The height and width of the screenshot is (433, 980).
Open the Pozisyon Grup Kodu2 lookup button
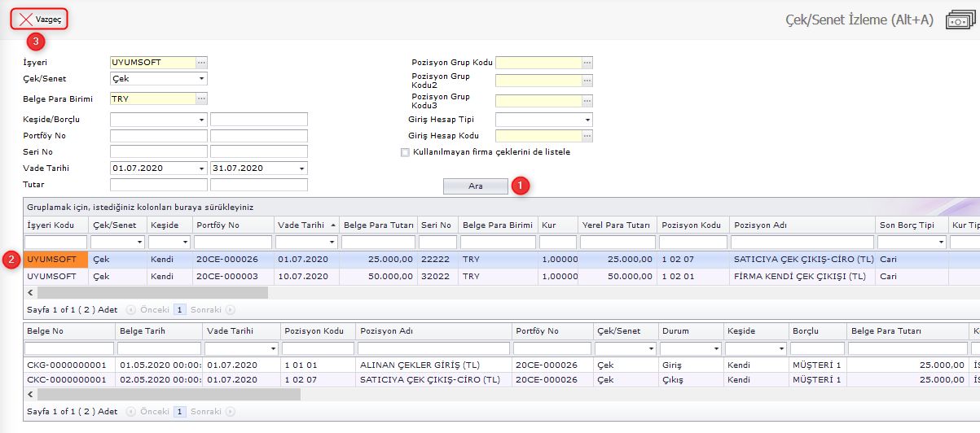point(587,81)
